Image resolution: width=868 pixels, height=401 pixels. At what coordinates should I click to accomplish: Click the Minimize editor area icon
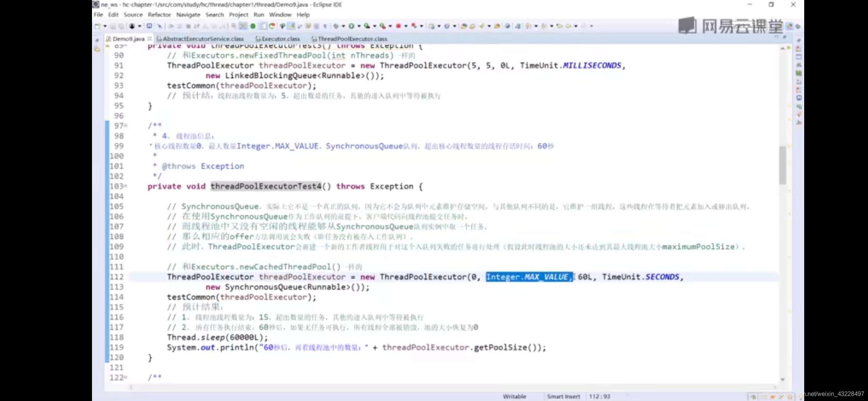[776, 37]
